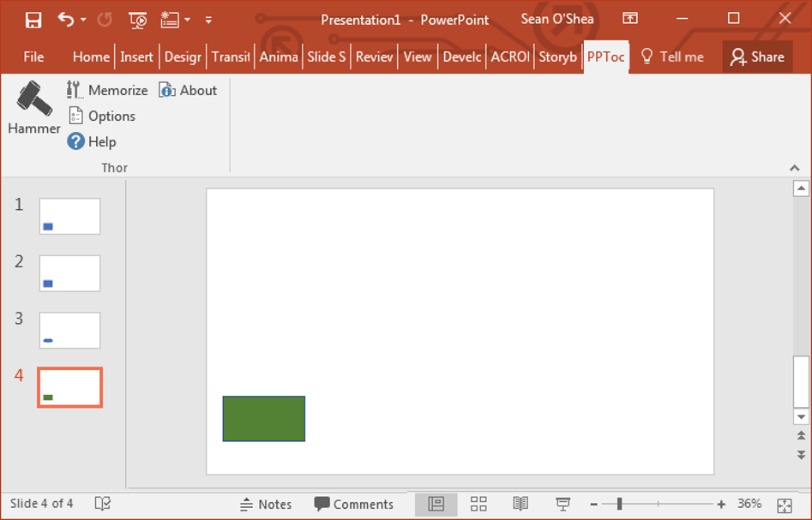Click the zoom slider handle

coord(619,504)
